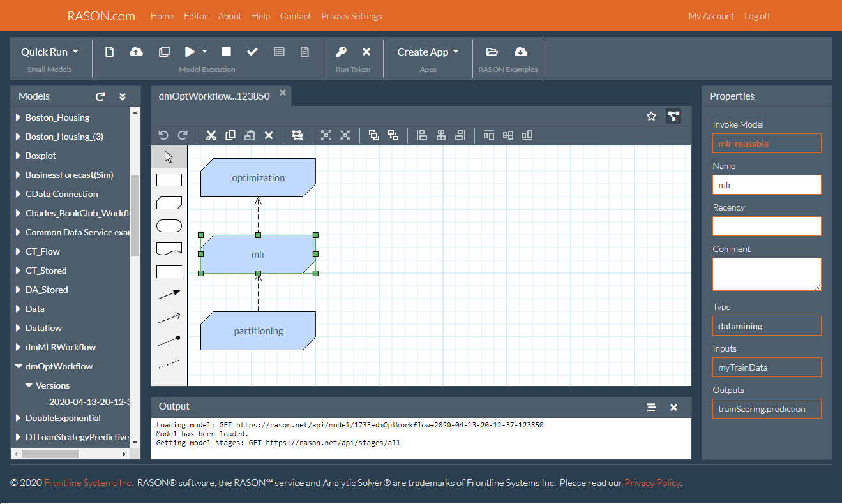
Task: Select the pointer tool in shape palette
Action: point(169,157)
